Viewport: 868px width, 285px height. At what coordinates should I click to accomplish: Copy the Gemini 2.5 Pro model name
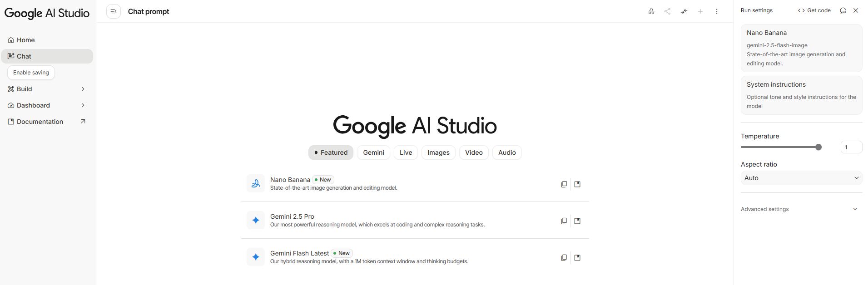tap(564, 221)
